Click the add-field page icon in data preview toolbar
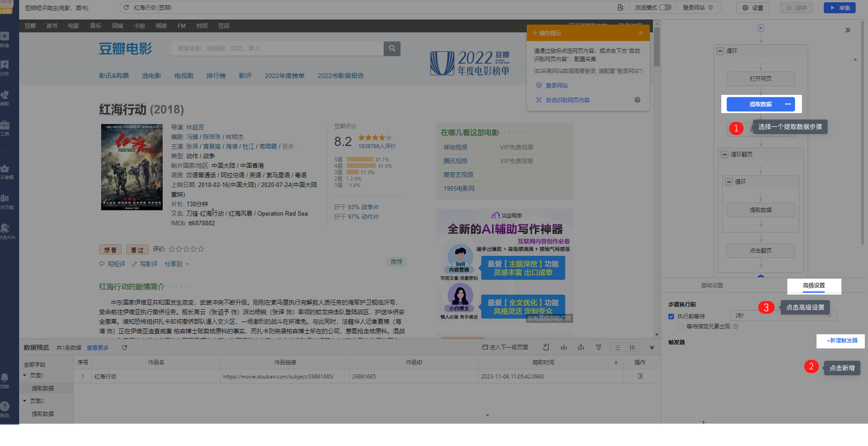The height and width of the screenshot is (446, 868). pyautogui.click(x=546, y=347)
